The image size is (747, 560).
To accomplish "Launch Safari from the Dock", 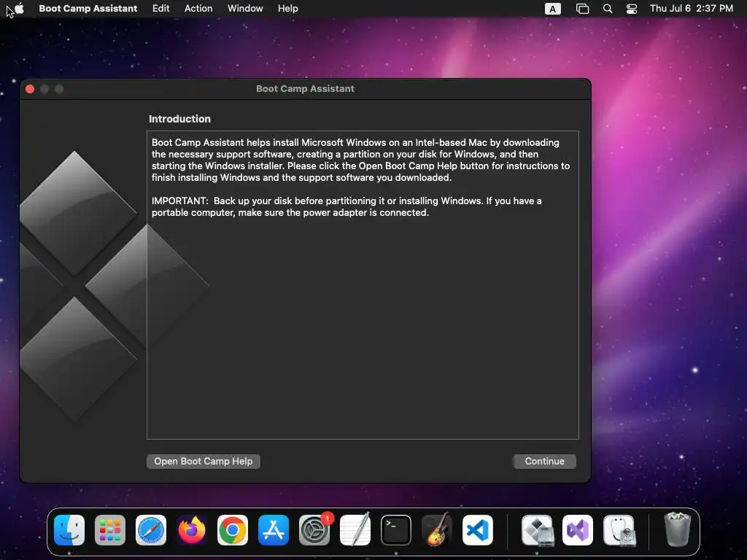I will point(151,530).
